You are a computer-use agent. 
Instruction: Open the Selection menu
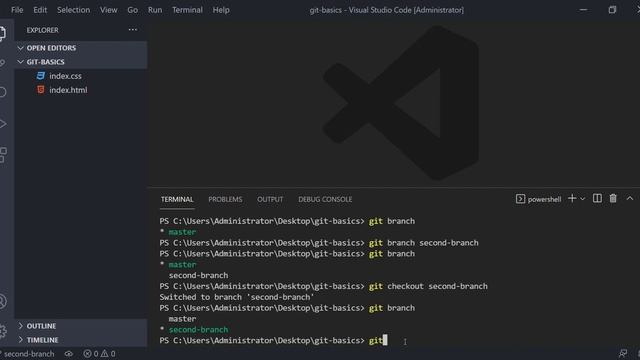point(73,10)
